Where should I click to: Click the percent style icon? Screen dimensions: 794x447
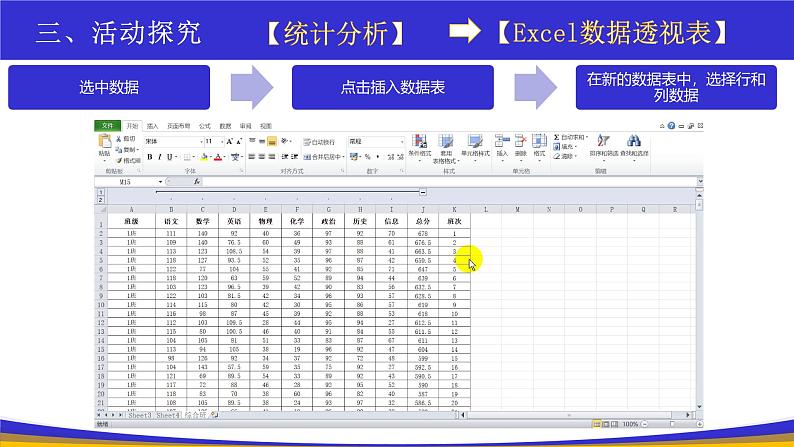[x=368, y=157]
